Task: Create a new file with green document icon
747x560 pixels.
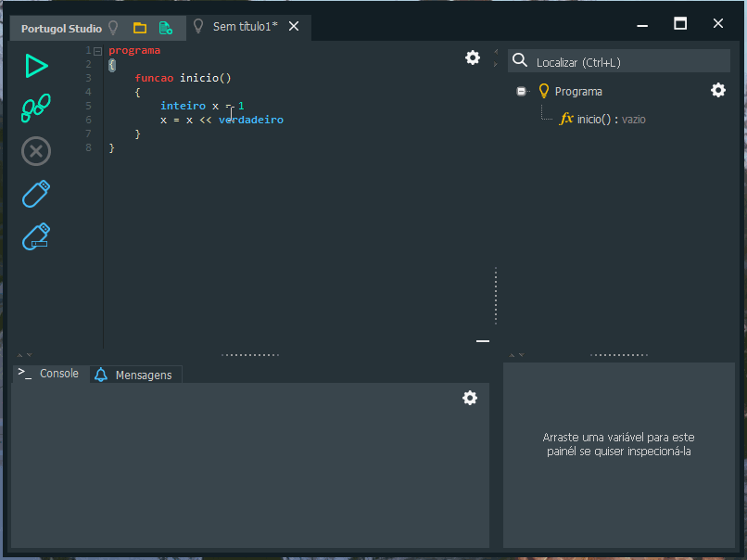Action: click(165, 28)
